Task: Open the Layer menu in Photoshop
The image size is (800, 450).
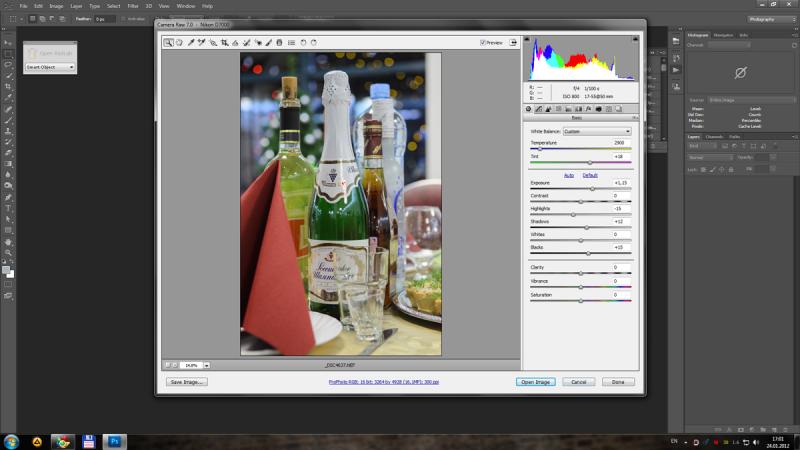Action: (76, 6)
